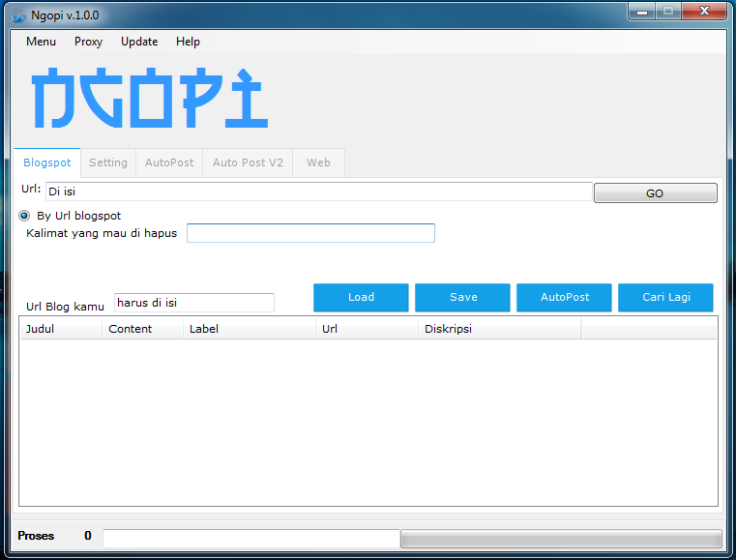Click the Cari Lagi button
The height and width of the screenshot is (560, 736).
(x=665, y=297)
